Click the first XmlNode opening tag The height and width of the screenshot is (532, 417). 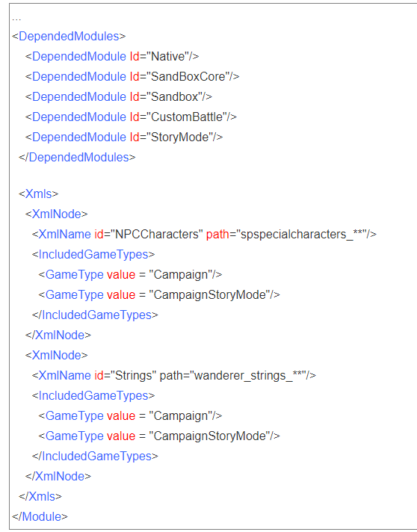click(x=56, y=214)
